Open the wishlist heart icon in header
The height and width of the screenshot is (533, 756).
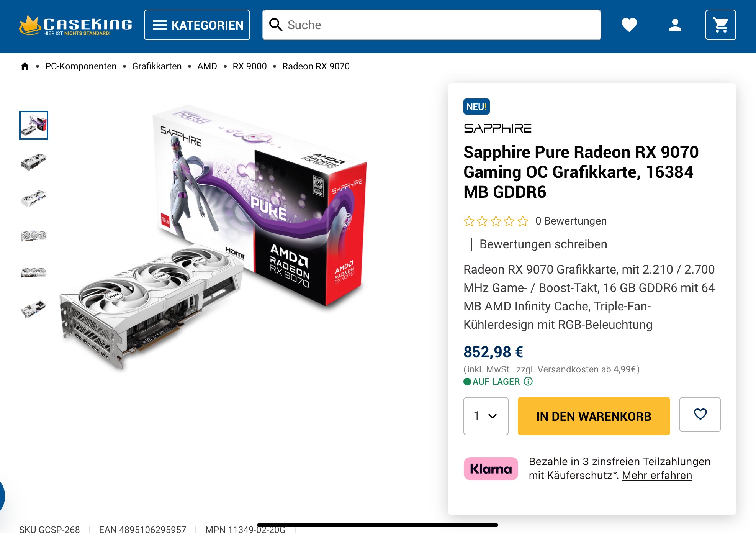click(x=629, y=25)
